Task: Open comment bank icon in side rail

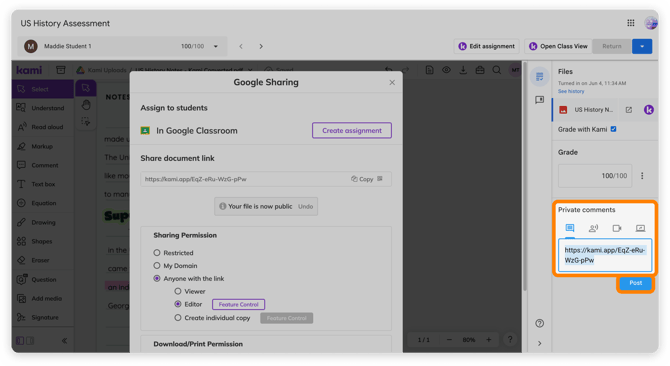Action: pyautogui.click(x=540, y=100)
